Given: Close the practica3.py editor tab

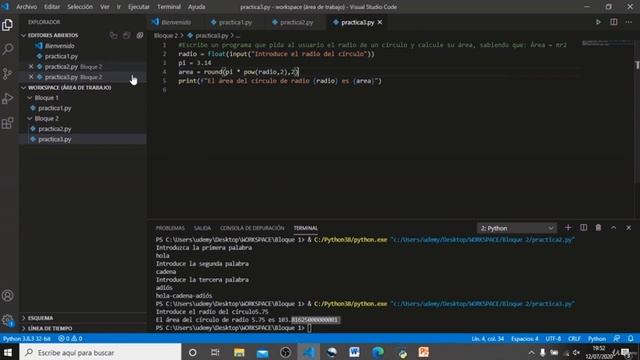Looking at the screenshot, I should pyautogui.click(x=380, y=22).
